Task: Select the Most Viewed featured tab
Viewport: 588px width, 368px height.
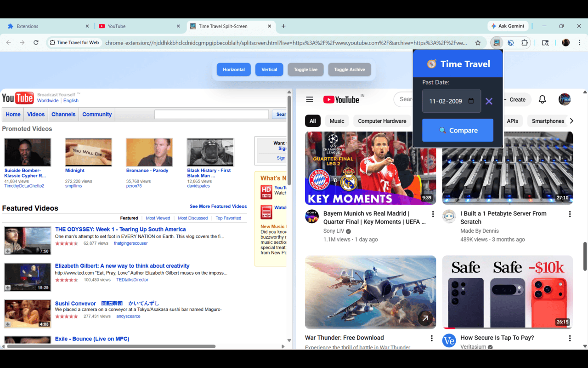Action: click(158, 218)
